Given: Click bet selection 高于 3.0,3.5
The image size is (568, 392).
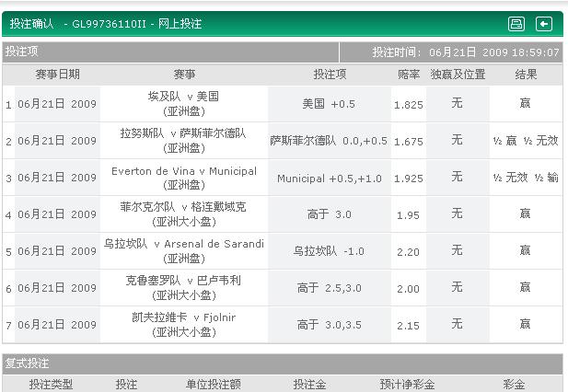Looking at the screenshot, I should (x=330, y=325).
